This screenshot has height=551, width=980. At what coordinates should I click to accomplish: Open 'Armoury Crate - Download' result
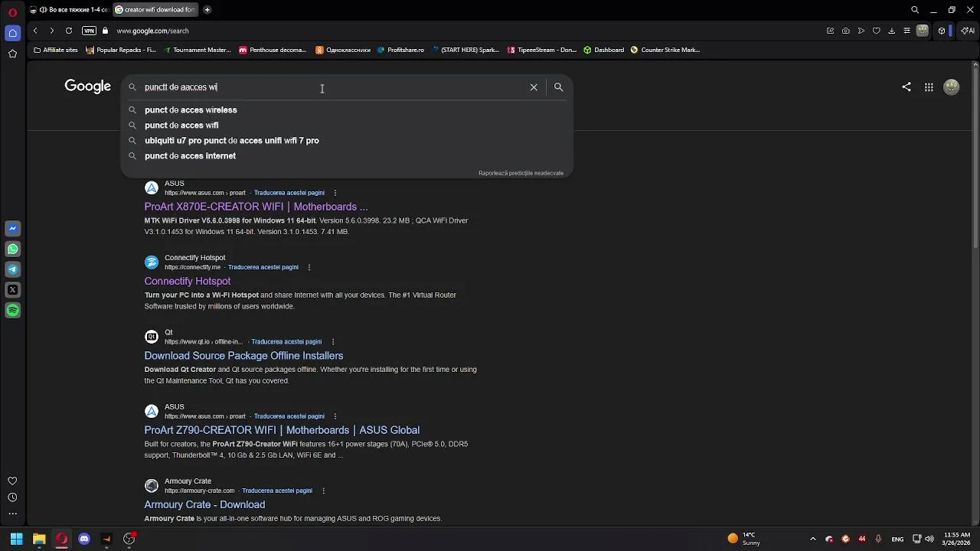coord(204,504)
